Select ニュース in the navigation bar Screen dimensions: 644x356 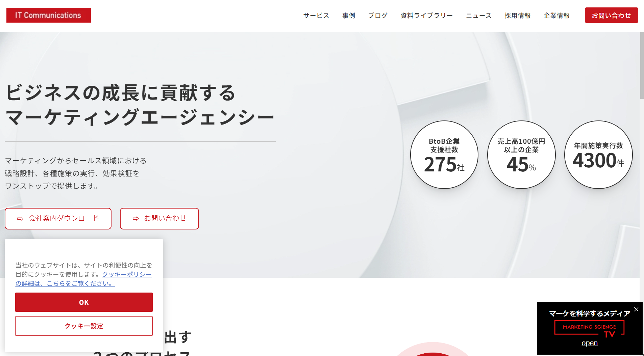click(x=479, y=16)
